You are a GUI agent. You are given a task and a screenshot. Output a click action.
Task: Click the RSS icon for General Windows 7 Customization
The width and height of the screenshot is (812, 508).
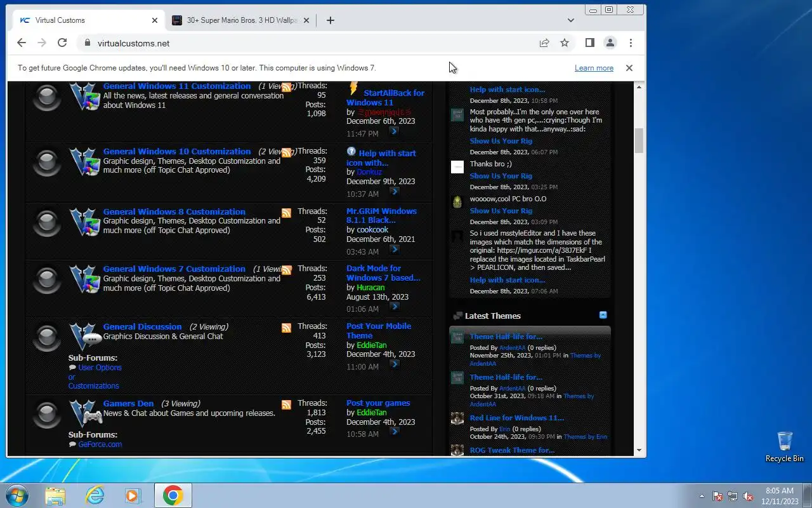pyautogui.click(x=287, y=271)
